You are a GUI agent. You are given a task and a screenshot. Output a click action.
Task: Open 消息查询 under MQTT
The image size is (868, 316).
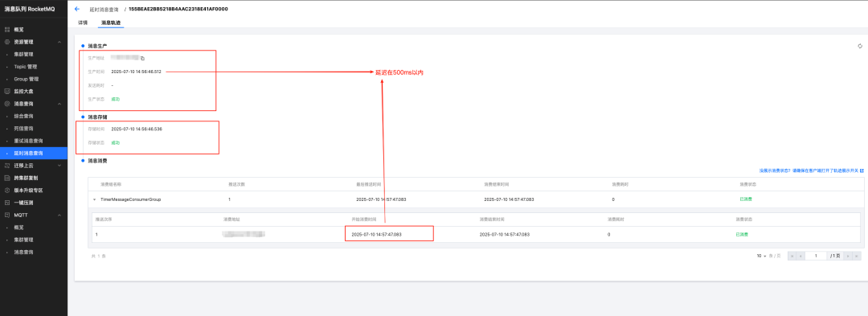[x=24, y=252]
